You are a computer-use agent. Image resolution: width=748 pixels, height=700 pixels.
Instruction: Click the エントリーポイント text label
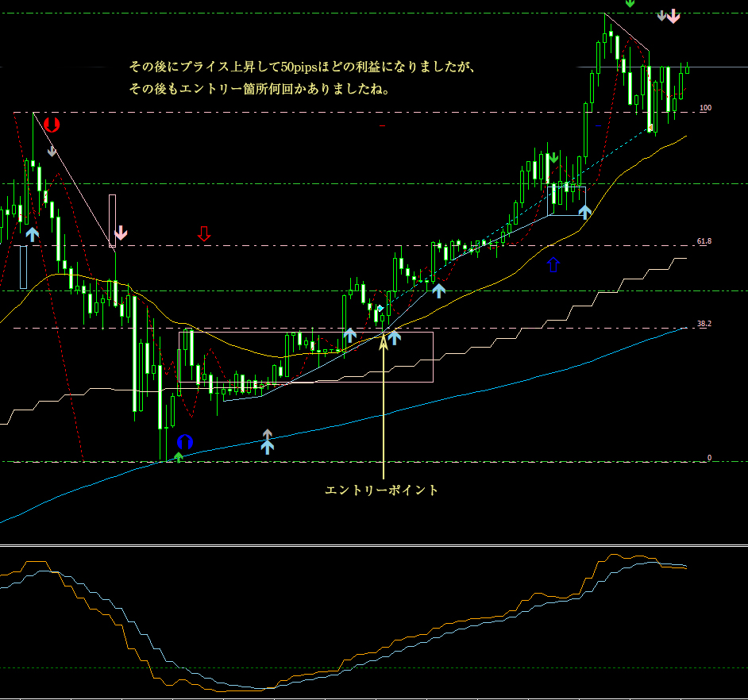[381, 490]
